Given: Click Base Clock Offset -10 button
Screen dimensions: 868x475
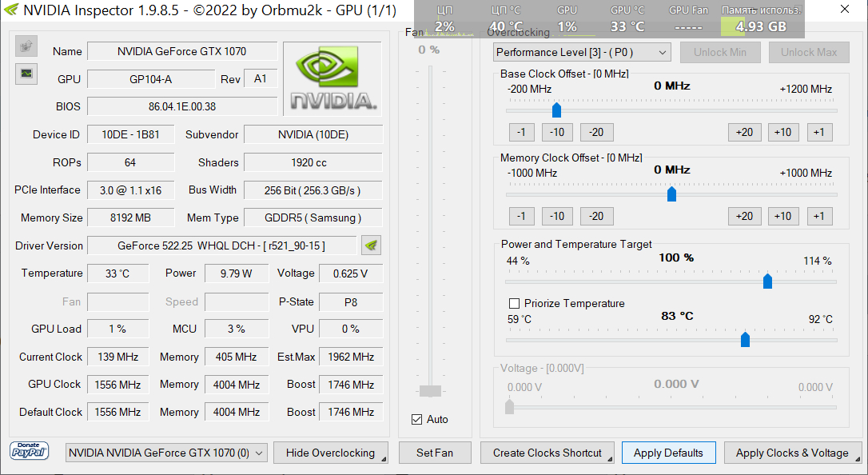Looking at the screenshot, I should tap(557, 132).
